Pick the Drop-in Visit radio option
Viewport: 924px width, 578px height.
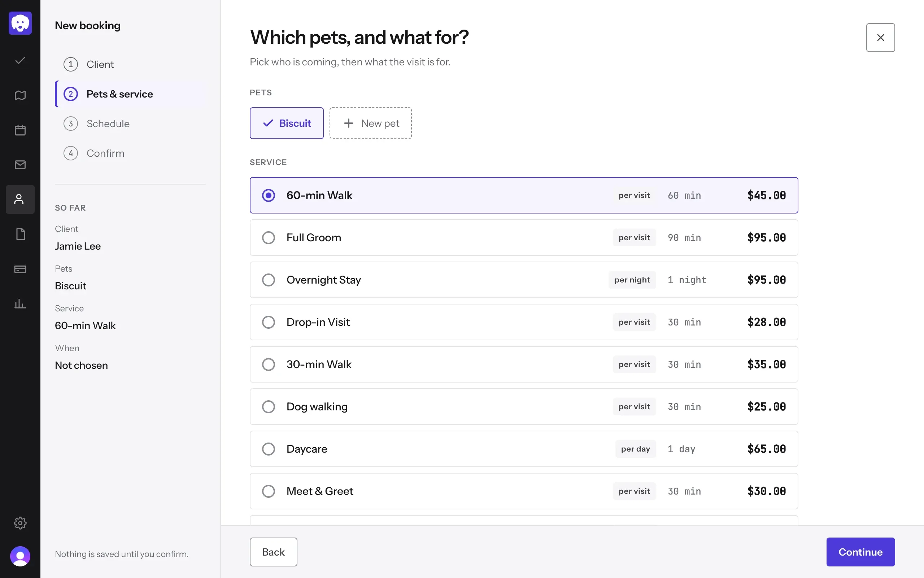269,322
